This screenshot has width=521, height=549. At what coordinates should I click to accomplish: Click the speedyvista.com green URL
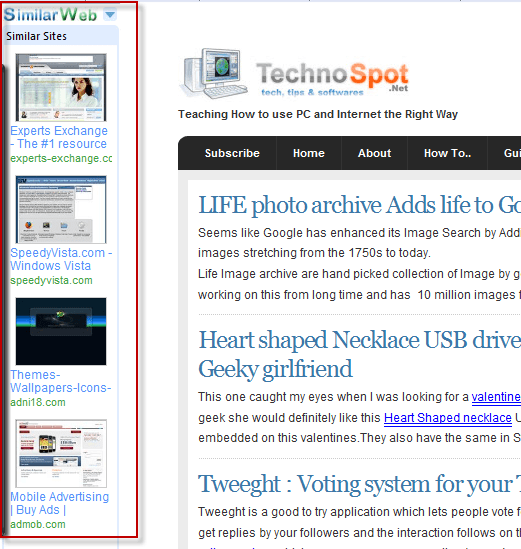coord(51,280)
